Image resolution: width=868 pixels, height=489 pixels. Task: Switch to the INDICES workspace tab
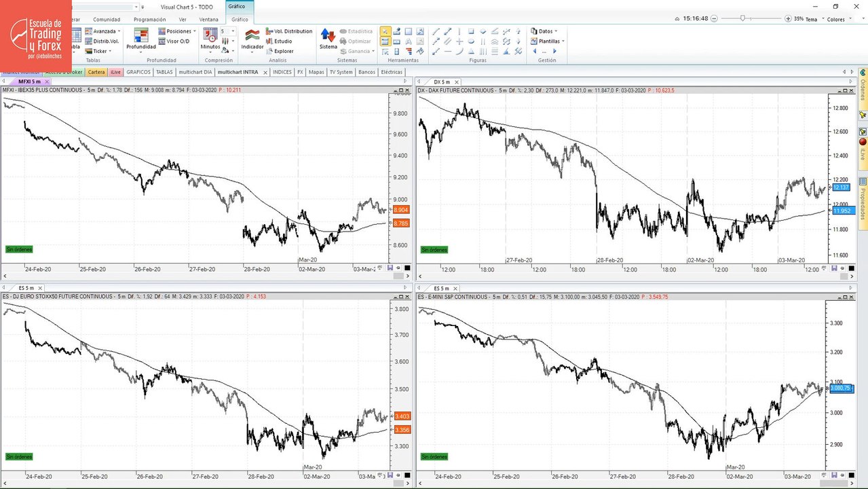click(282, 72)
